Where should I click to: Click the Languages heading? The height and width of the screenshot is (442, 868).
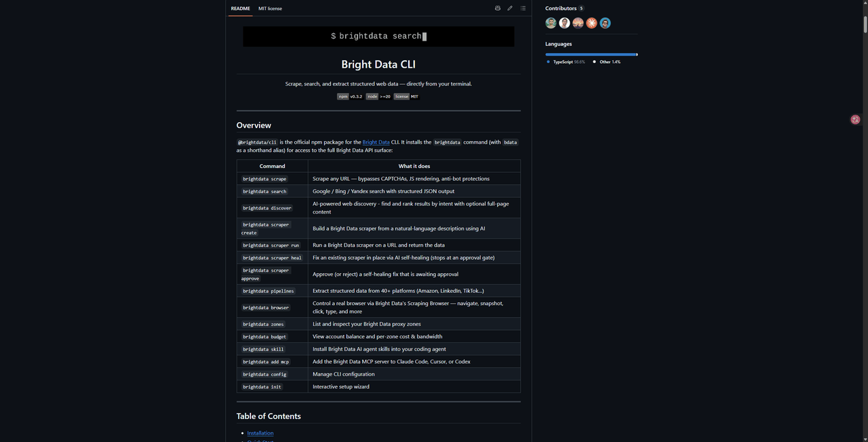[x=558, y=44]
